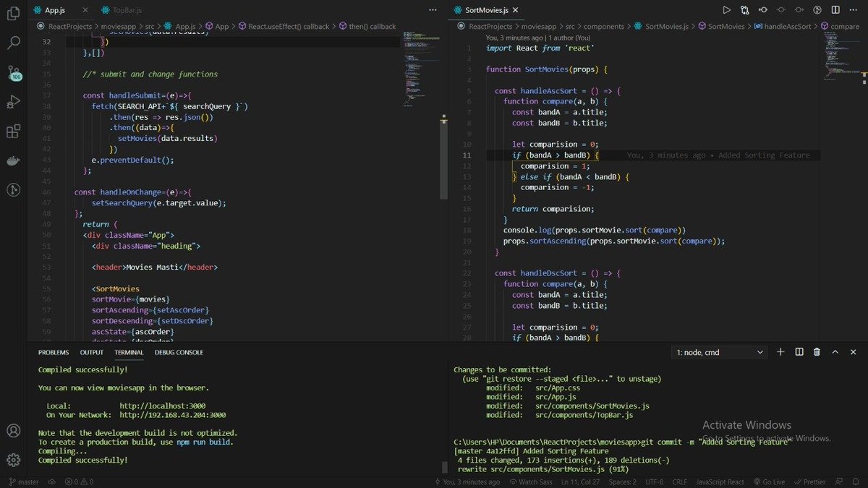868x488 pixels.
Task: Open the GitLens view in activity bar
Action: (x=13, y=190)
